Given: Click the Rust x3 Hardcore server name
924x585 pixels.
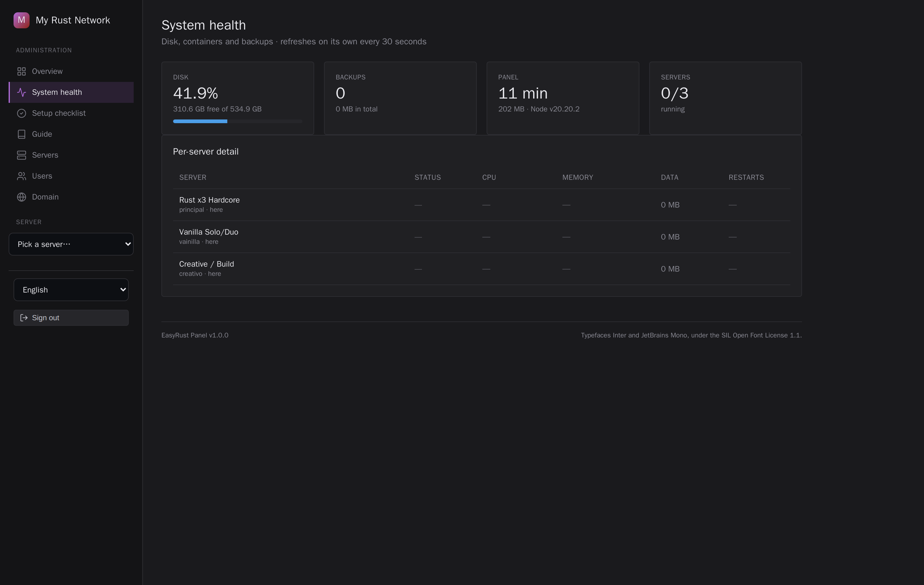Looking at the screenshot, I should 209,200.
